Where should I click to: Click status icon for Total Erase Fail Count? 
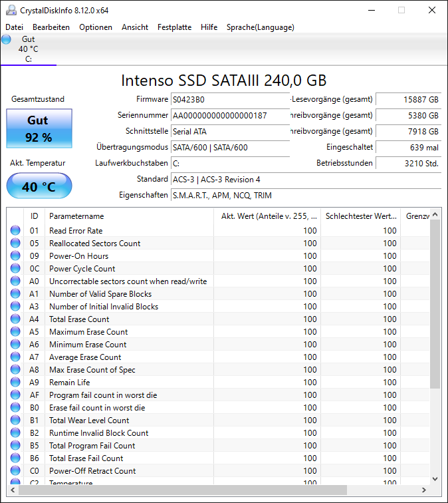click(15, 458)
